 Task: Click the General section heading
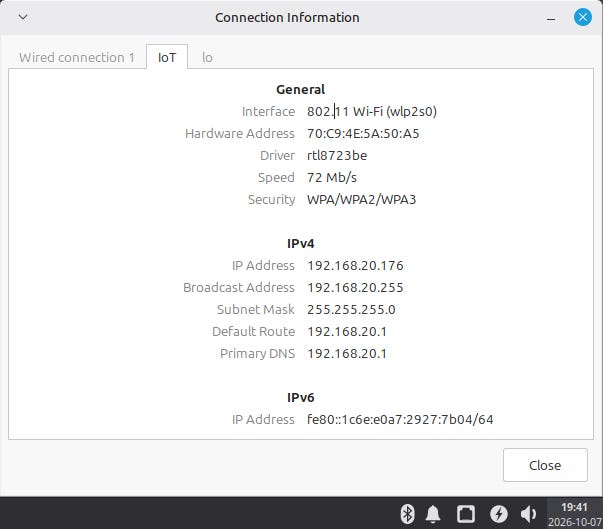300,89
